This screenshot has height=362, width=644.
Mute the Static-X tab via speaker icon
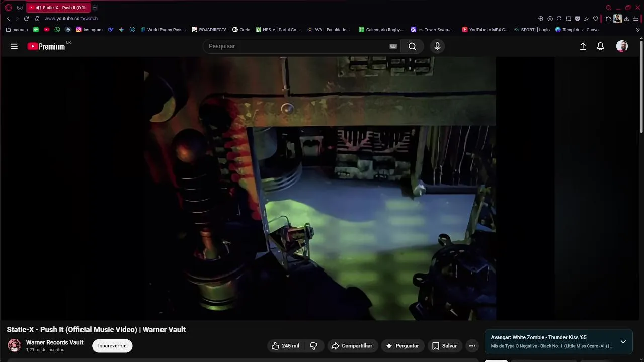[38, 8]
